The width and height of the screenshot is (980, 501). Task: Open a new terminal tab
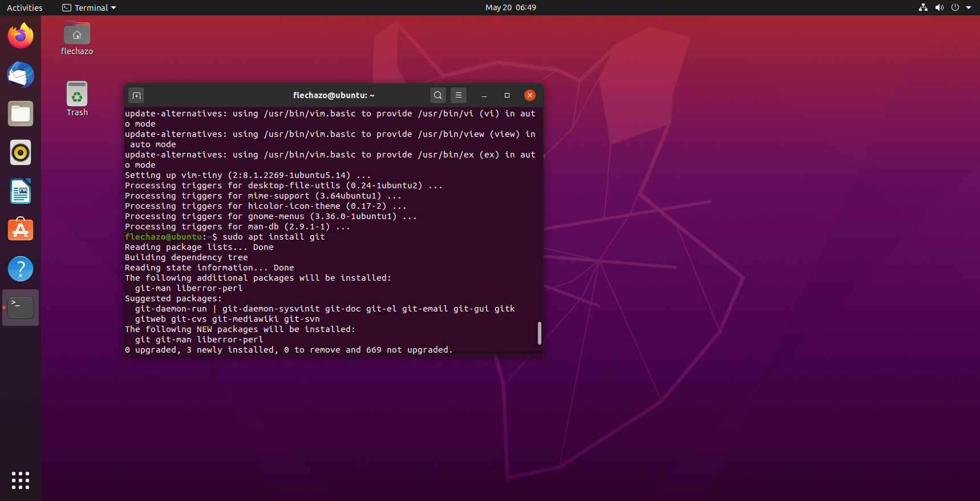[136, 95]
